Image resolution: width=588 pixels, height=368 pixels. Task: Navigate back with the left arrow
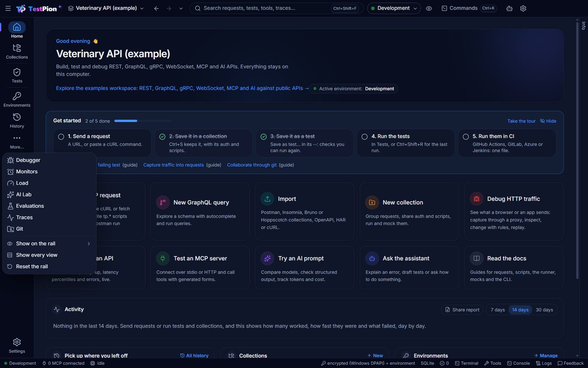click(156, 8)
